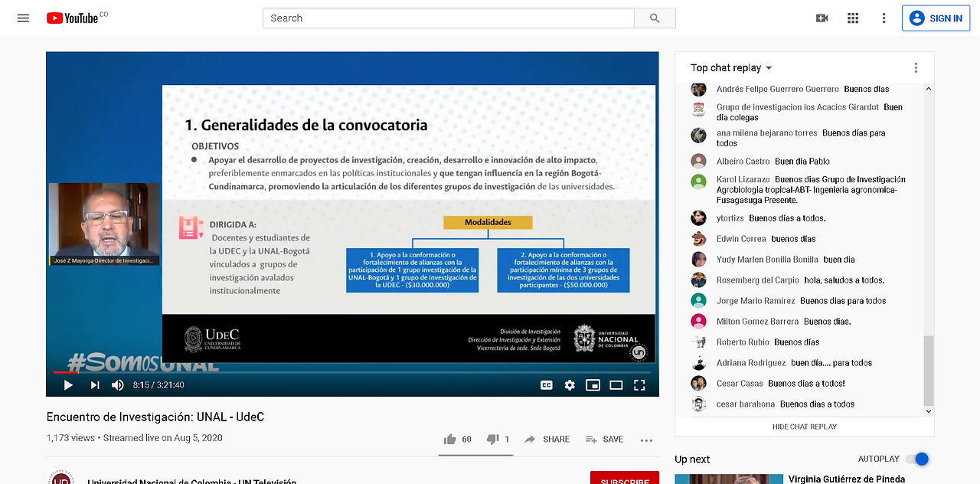Open the hamburger guide menu
This screenshot has width=980, height=484.
[x=23, y=18]
